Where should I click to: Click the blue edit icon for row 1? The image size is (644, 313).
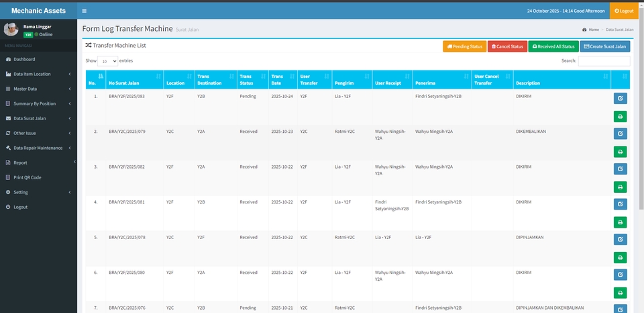pyautogui.click(x=620, y=99)
